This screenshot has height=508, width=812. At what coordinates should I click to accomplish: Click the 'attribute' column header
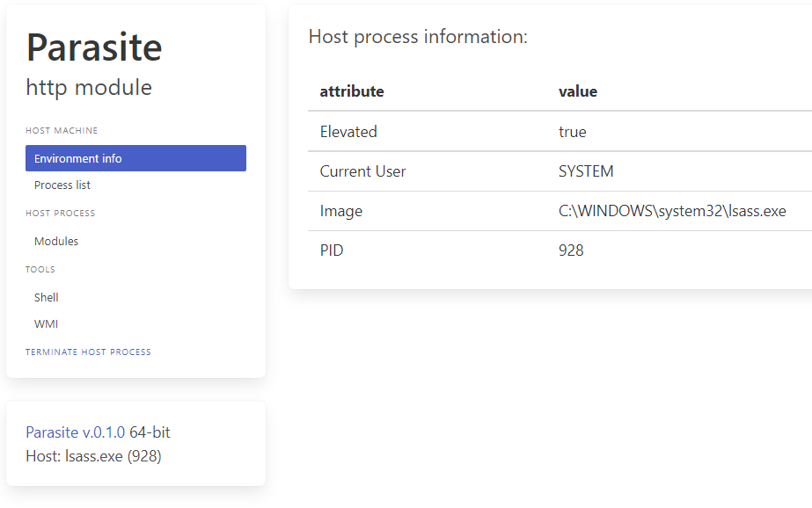tap(352, 91)
